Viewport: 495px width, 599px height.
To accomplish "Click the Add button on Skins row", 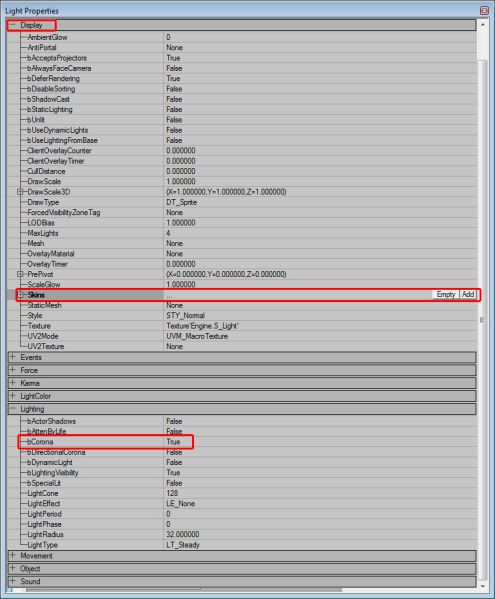I will tap(468, 295).
